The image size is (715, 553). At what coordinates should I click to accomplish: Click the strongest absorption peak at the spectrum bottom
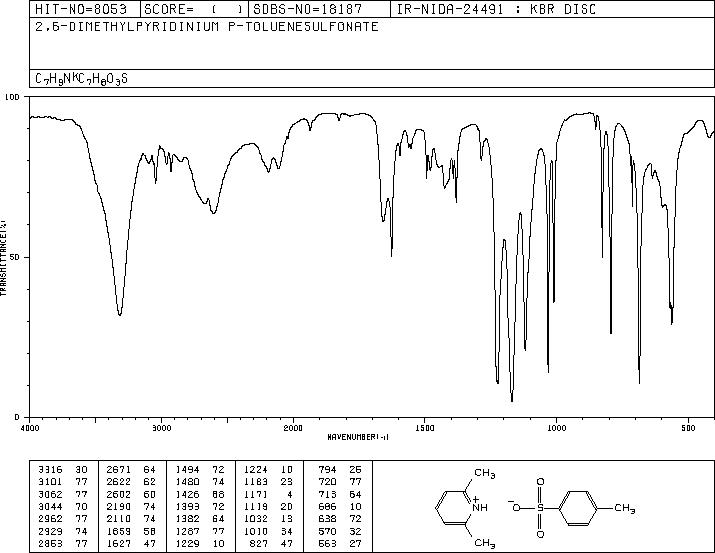512,400
